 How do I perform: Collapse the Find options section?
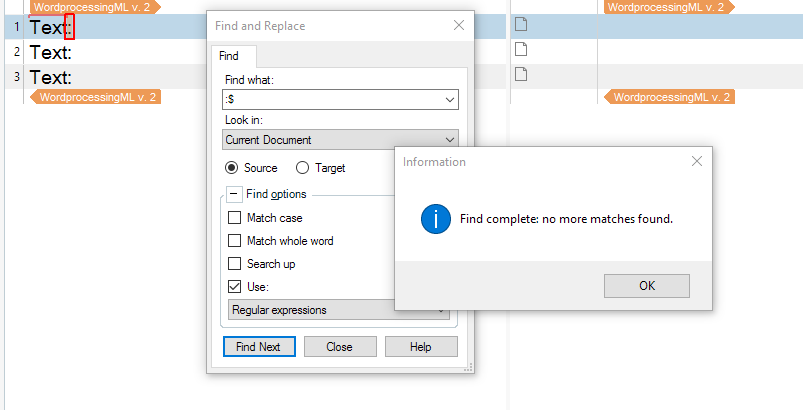[234, 194]
